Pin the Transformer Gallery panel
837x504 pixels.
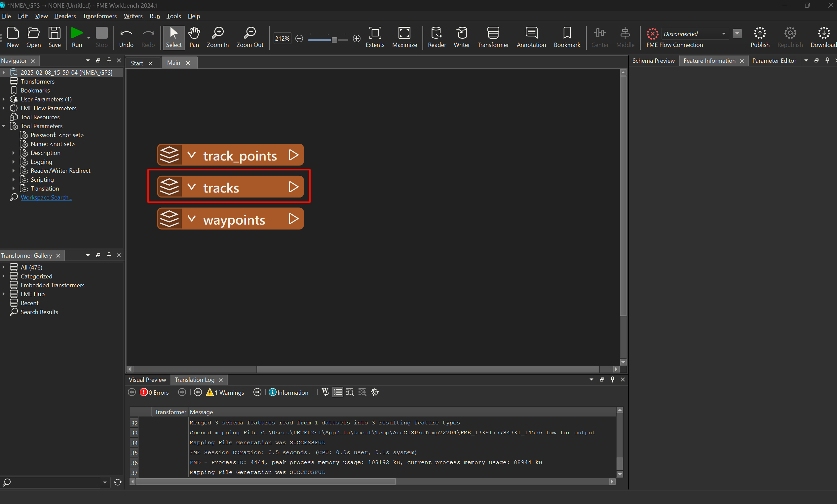[109, 255]
